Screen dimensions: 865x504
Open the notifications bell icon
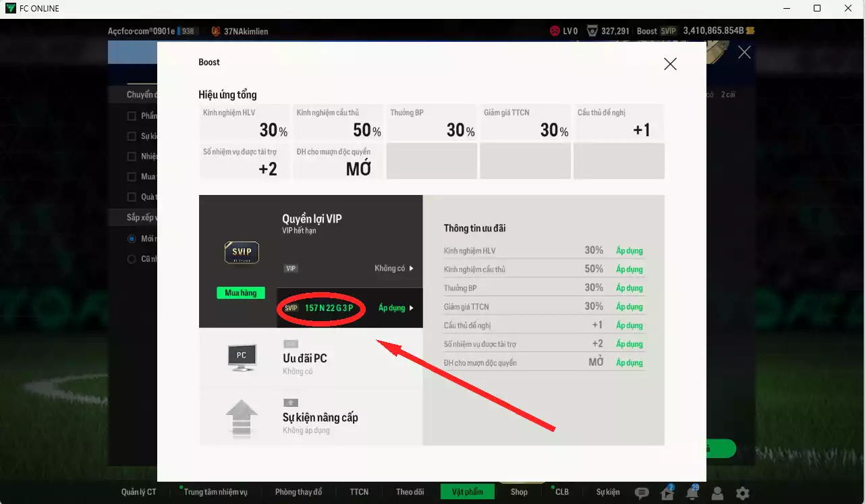tap(692, 493)
